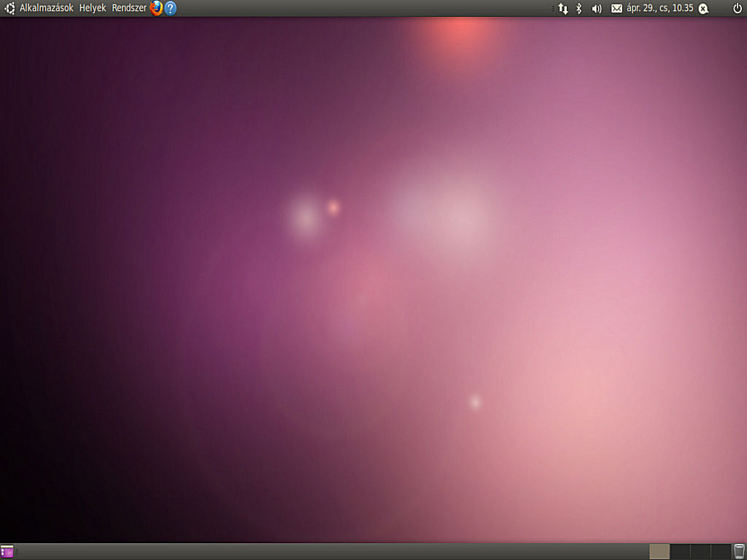Open Firefox from the top panel
747x560 pixels.
tap(155, 8)
